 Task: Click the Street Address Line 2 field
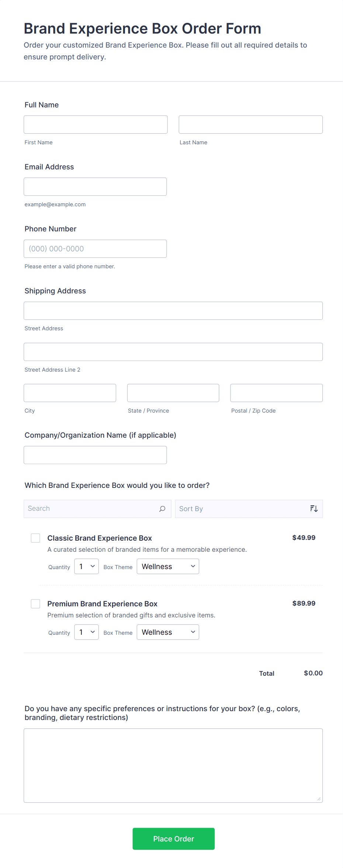[173, 352]
